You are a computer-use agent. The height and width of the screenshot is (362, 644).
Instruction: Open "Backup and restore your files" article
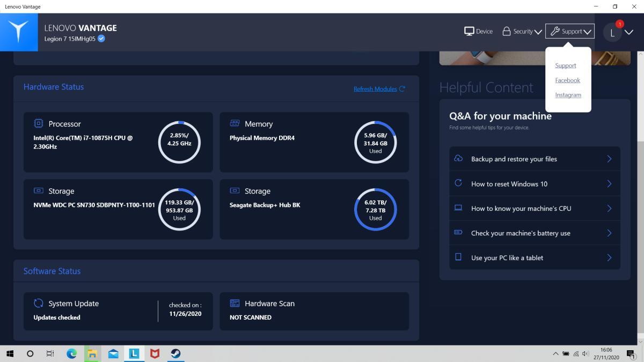pos(535,159)
